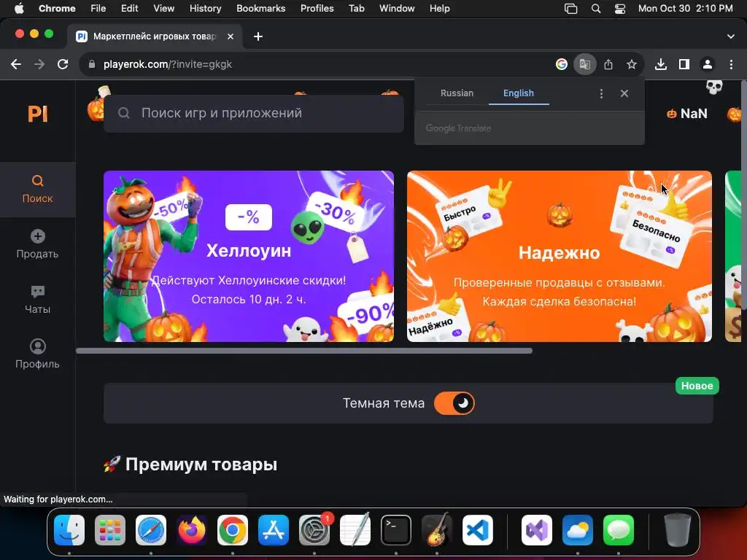View site info lock icon

92,64
